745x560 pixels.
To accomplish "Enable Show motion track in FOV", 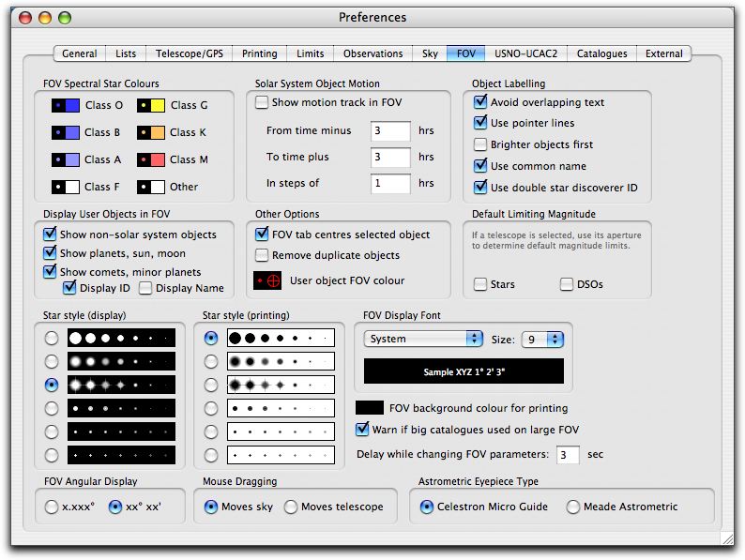I will (263, 102).
